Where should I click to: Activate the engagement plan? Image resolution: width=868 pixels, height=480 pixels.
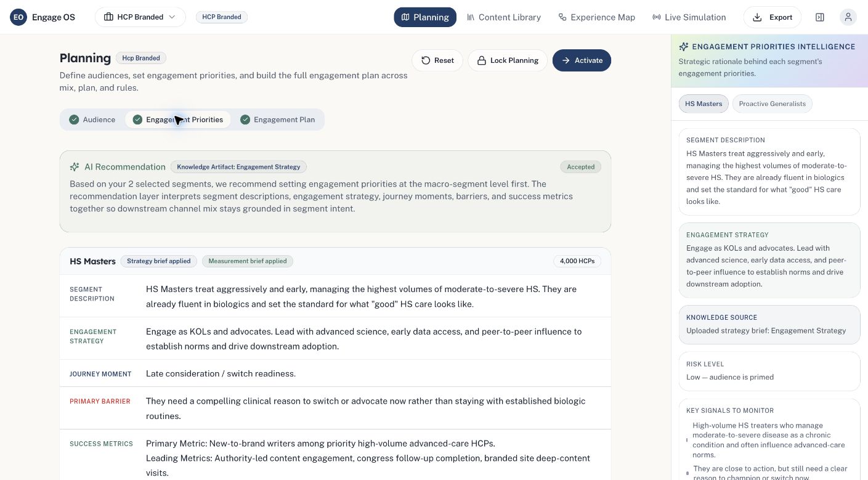pos(582,60)
